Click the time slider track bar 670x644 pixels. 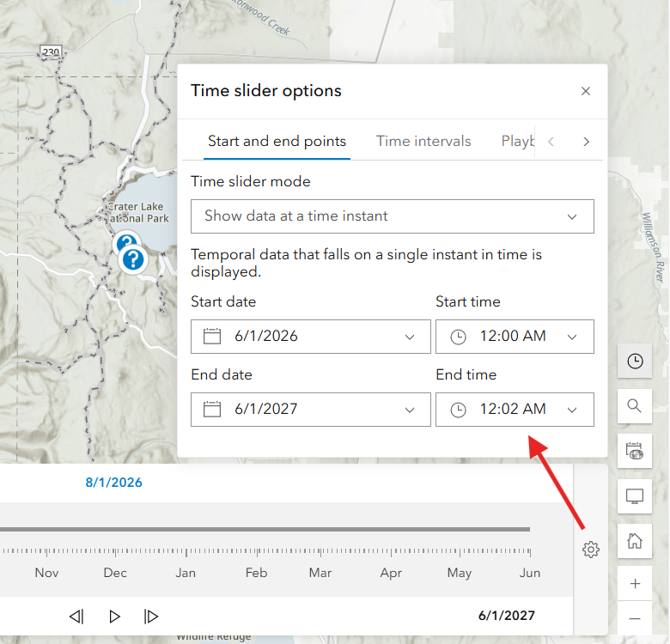pos(265,529)
